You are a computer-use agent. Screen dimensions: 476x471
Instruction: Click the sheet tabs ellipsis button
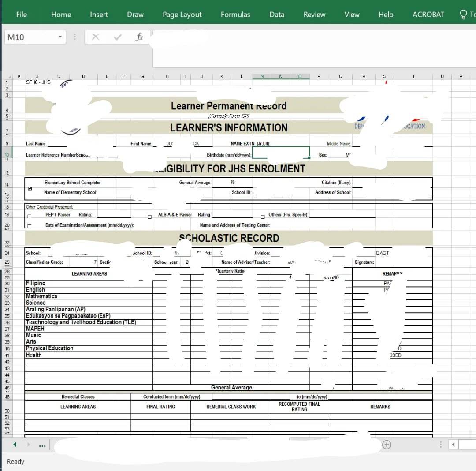coord(42,445)
